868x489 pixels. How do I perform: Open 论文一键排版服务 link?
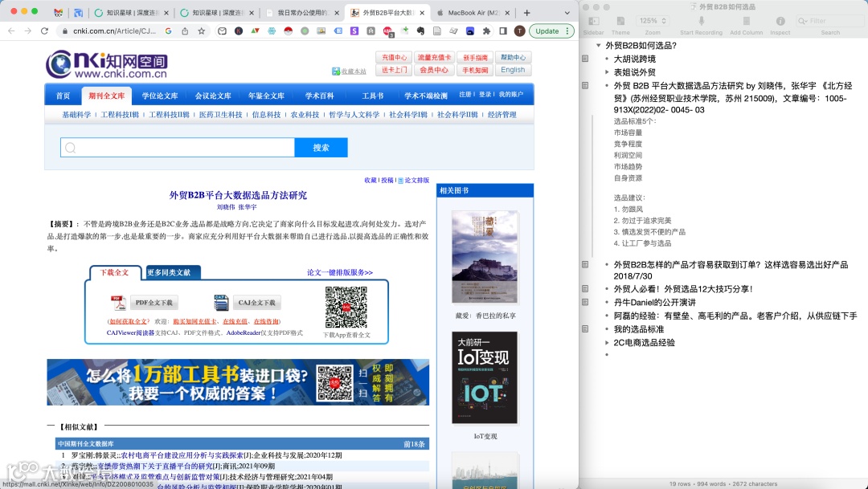340,272
